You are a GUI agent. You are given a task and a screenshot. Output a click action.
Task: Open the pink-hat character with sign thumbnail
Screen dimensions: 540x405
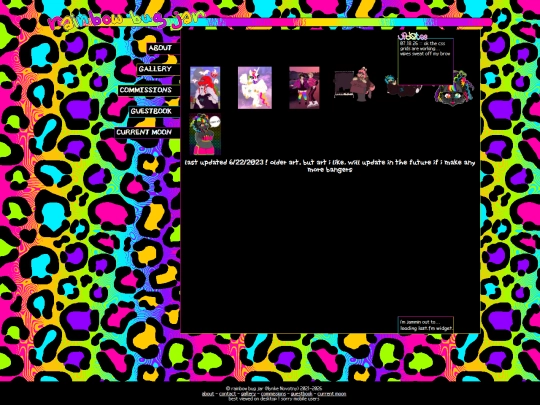[x=355, y=85]
